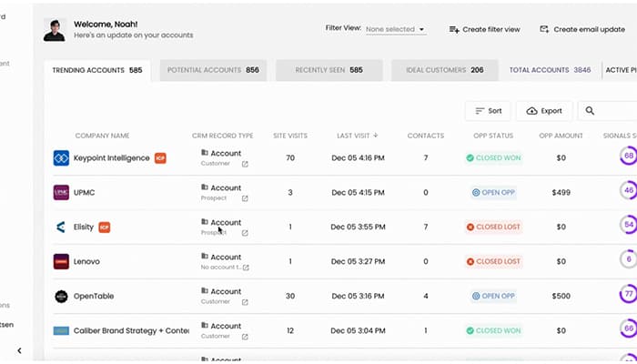Click signal score ring 66 for Caliber

click(x=629, y=329)
